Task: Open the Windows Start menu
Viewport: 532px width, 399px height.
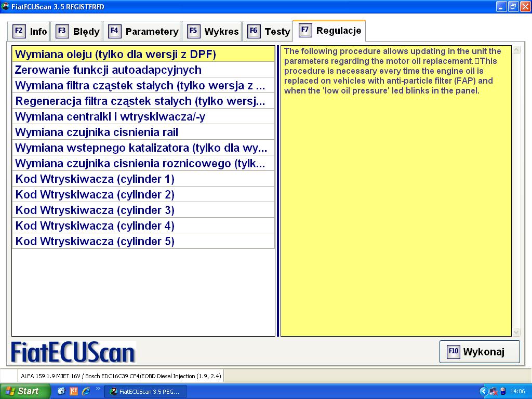Action: coord(25,391)
